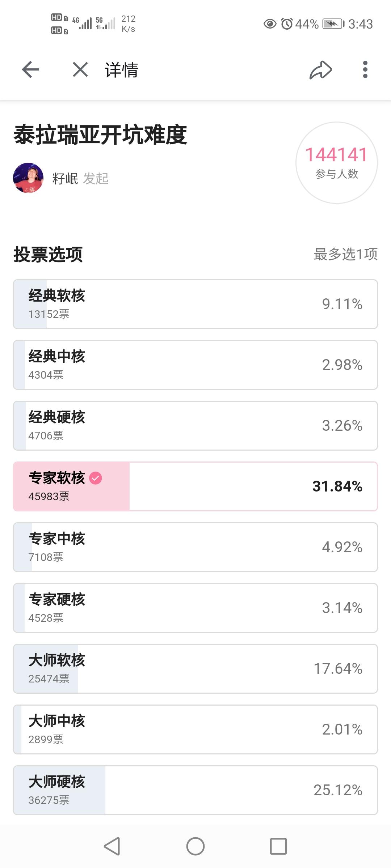Select the 大师硬核 vote option
The width and height of the screenshot is (391, 868).
tap(195, 790)
